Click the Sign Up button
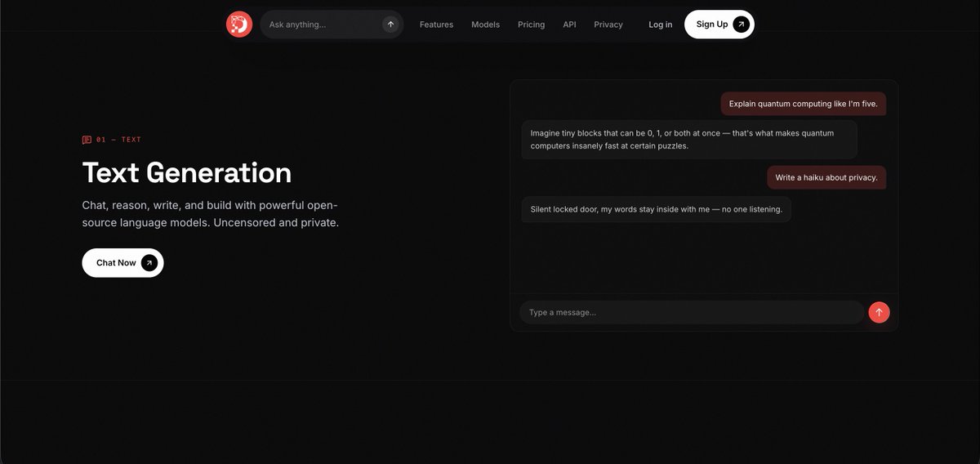The image size is (980, 464). pyautogui.click(x=719, y=25)
